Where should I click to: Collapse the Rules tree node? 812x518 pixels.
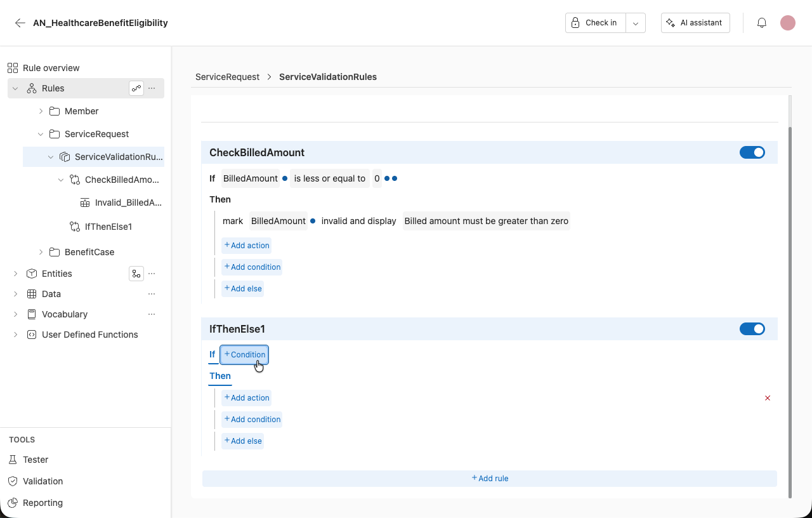point(15,88)
